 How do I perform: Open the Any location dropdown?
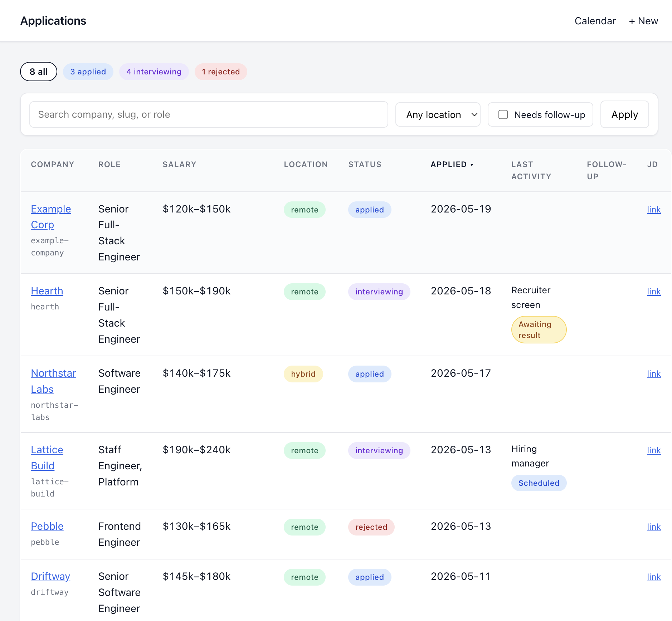click(438, 114)
